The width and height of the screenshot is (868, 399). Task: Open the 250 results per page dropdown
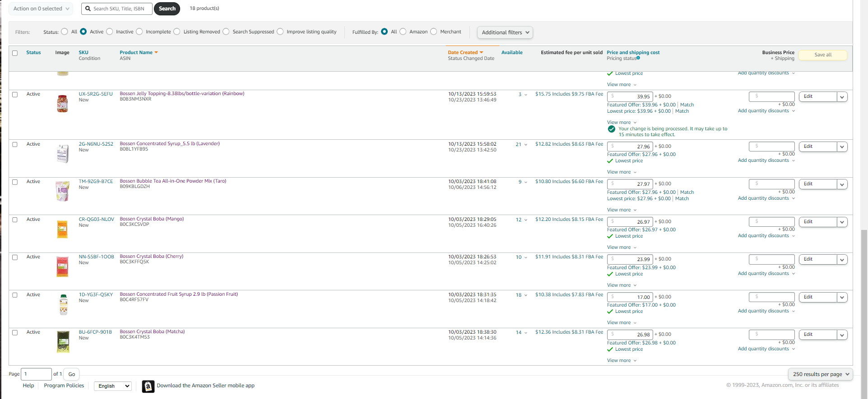(x=821, y=374)
